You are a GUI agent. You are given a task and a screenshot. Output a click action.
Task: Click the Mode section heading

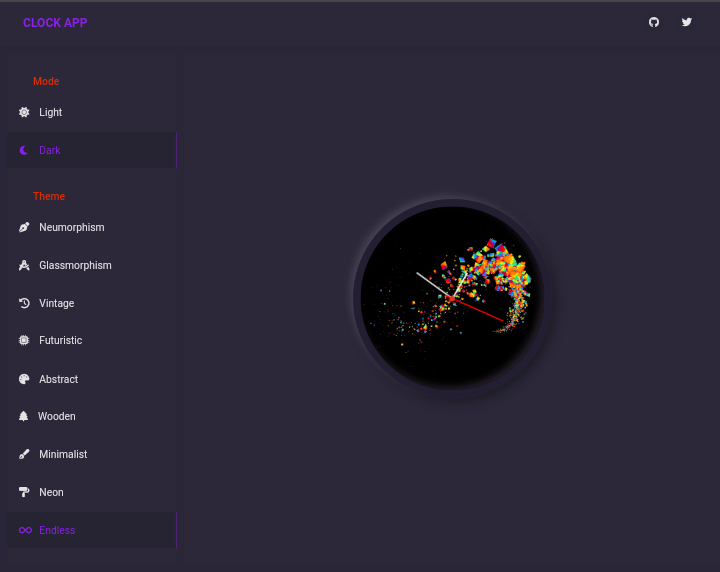46,81
